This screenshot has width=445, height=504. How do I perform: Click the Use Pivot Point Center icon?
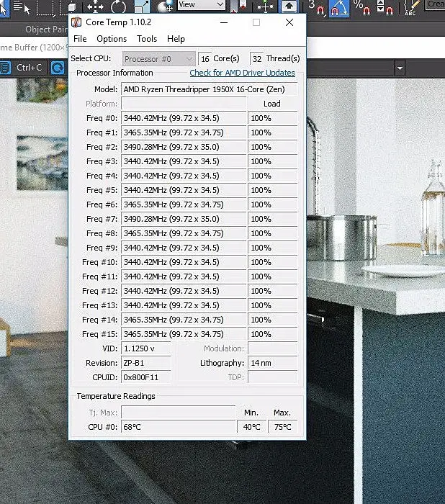point(238,6)
